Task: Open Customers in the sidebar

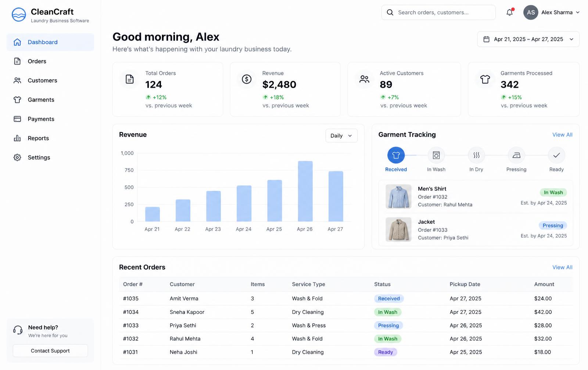Action: tap(50, 80)
